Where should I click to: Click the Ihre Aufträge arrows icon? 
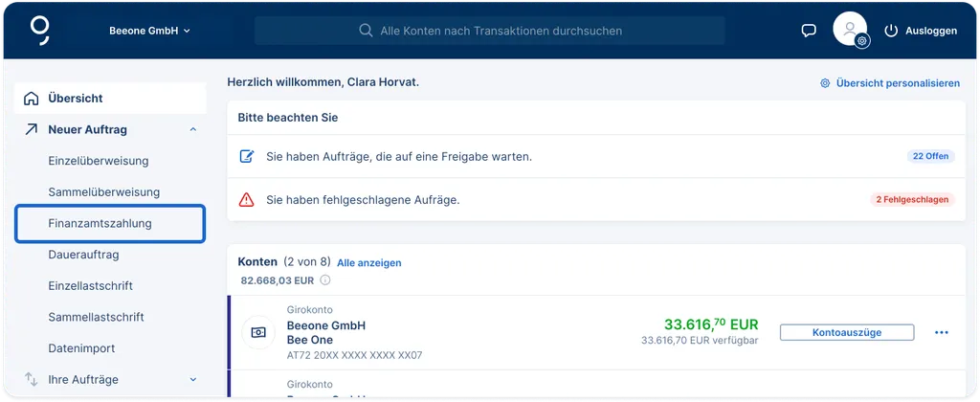(x=31, y=379)
